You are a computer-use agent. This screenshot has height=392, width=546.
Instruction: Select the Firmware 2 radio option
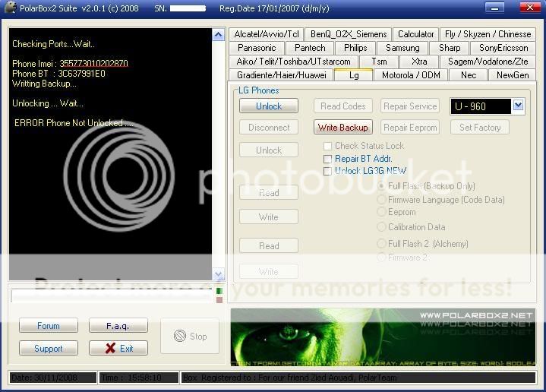click(382, 258)
